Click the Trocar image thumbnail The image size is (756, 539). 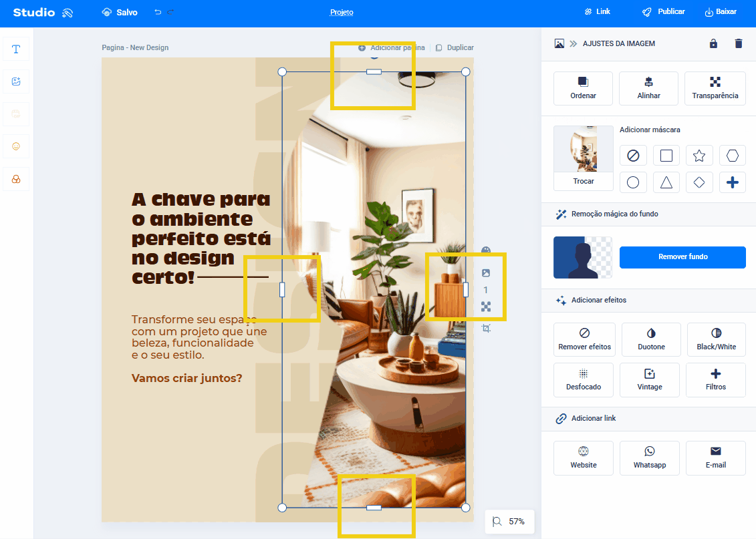tap(584, 158)
